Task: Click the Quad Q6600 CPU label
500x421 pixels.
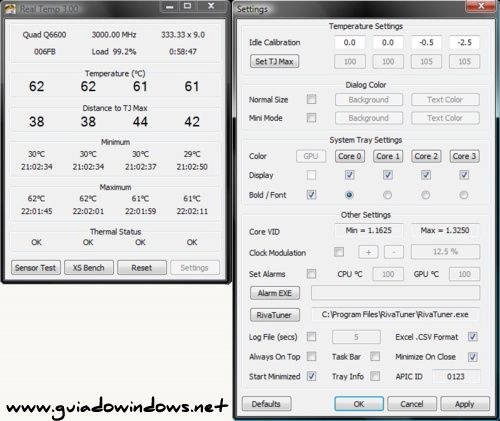Action: point(44,35)
